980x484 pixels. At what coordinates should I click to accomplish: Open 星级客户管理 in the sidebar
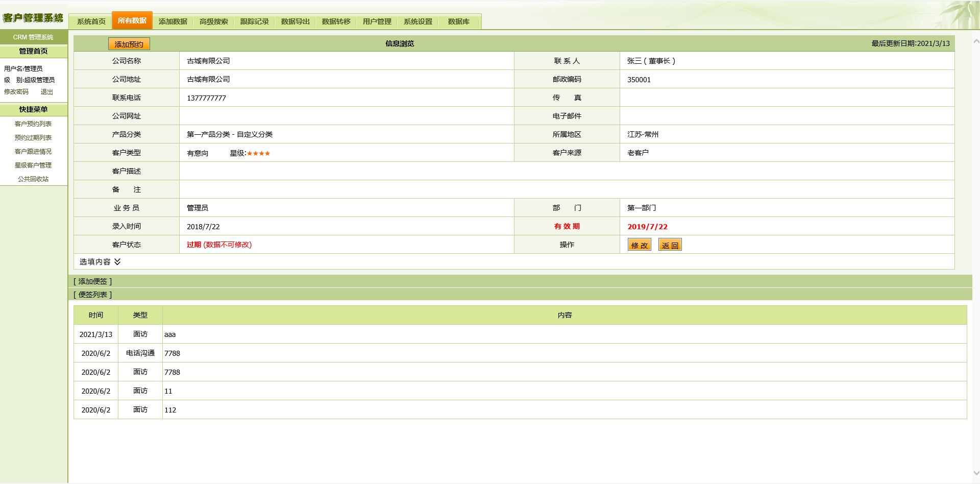click(x=33, y=165)
